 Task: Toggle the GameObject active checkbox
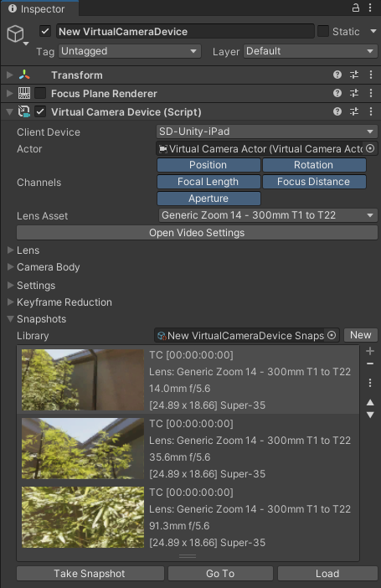pos(45,31)
